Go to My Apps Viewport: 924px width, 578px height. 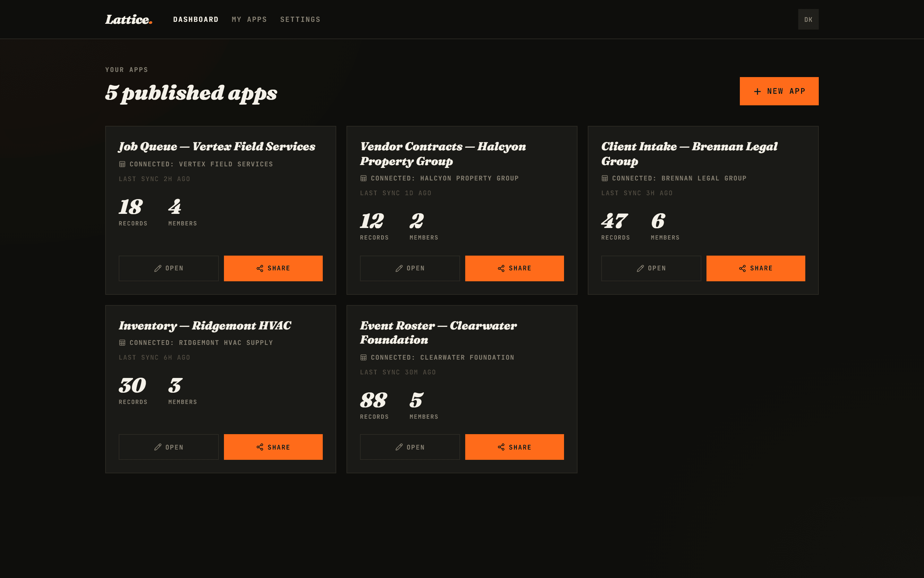[x=249, y=20]
